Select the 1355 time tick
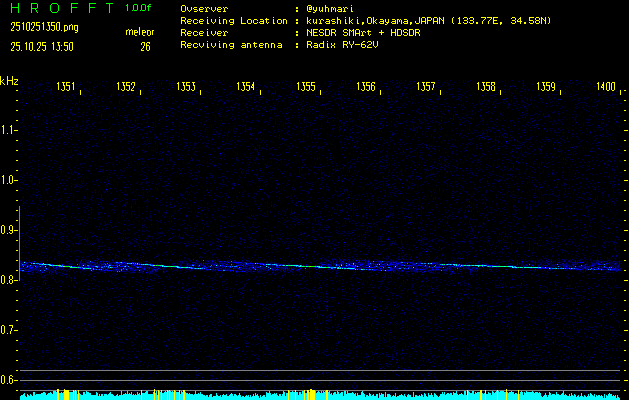 [x=306, y=88]
